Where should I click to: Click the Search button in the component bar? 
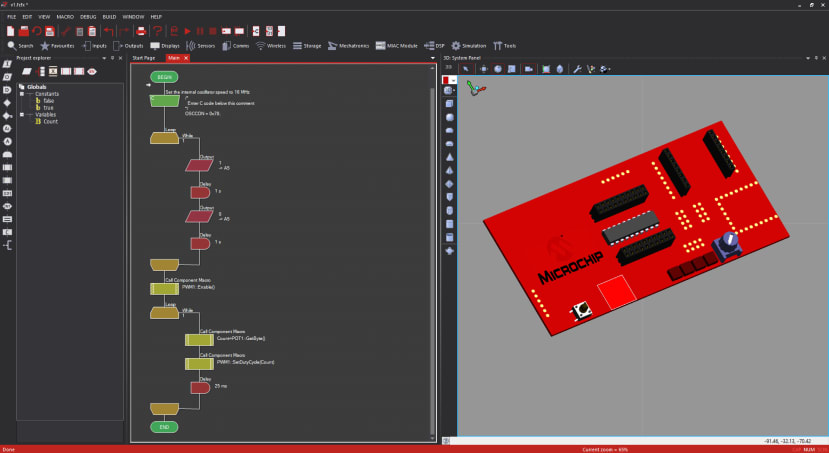20,45
